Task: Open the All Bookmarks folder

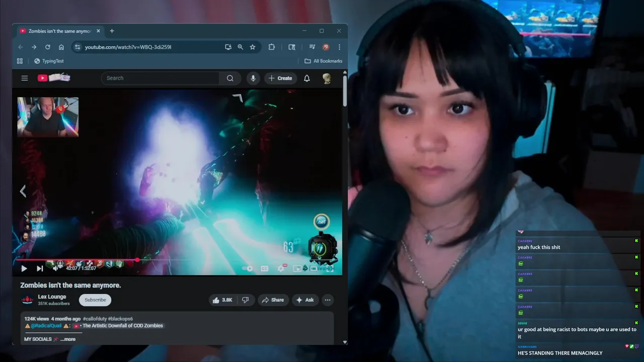Action: point(323,61)
